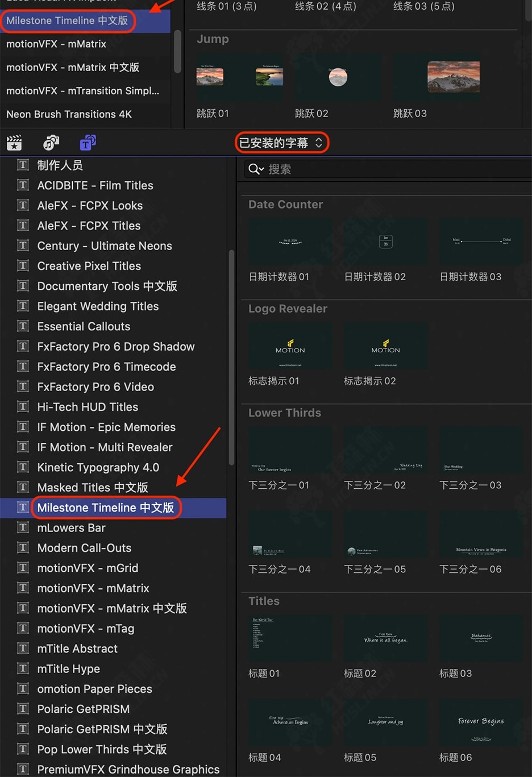532x777 pixels.
Task: Click the T icon beside PremiumVFX Grindhouse Graphics
Action: [23, 769]
